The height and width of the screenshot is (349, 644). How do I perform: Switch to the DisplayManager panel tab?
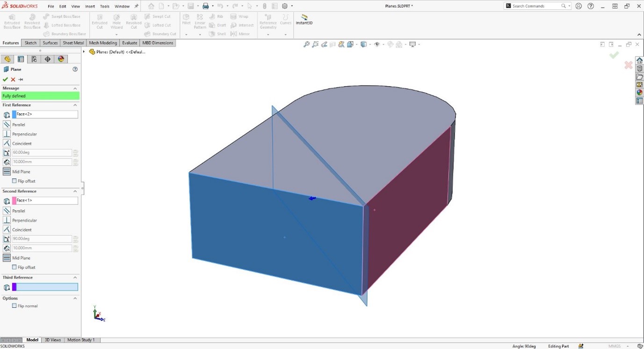60,59
